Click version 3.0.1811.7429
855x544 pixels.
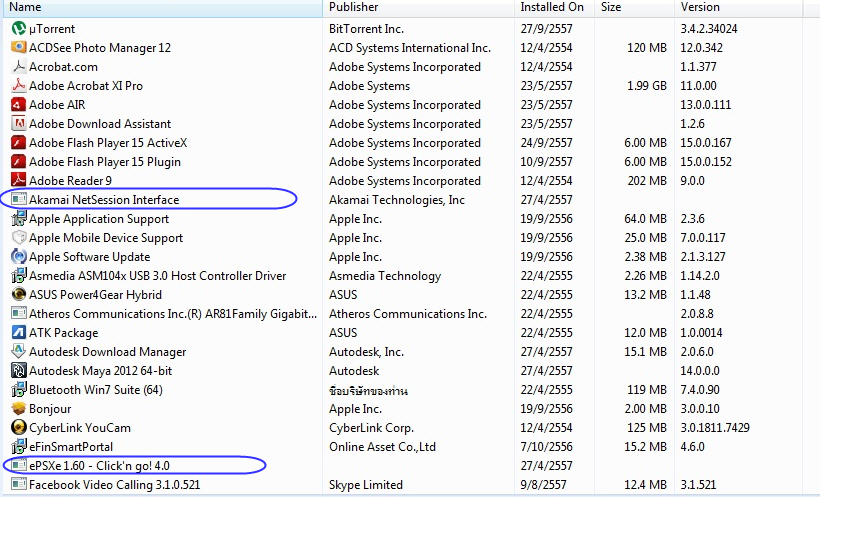click(714, 428)
